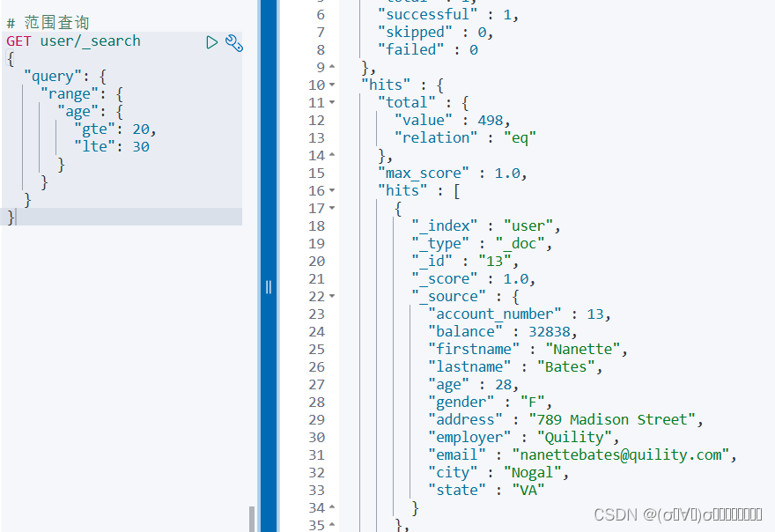Click the "789 Madison Street" address value

tap(612, 420)
